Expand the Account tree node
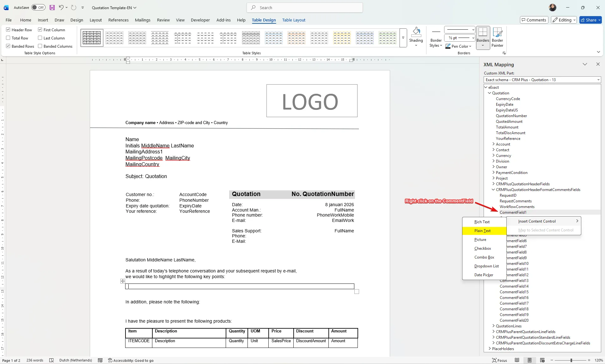The width and height of the screenshot is (605, 364). click(493, 144)
